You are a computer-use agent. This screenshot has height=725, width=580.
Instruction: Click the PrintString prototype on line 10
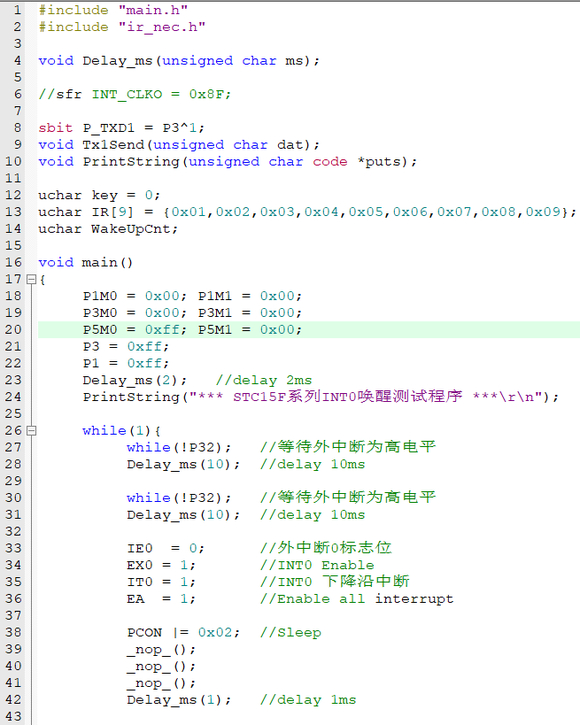[227, 161]
